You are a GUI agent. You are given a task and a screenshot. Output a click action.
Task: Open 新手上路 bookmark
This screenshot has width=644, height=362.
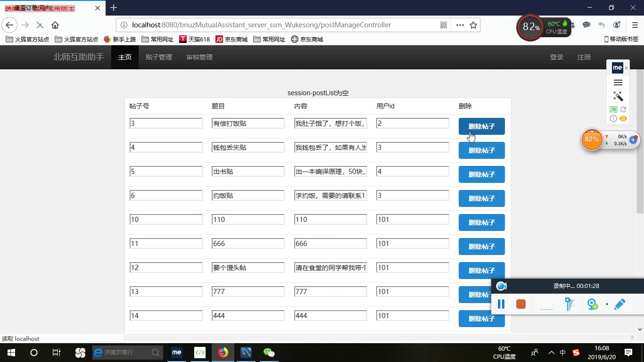pos(120,39)
